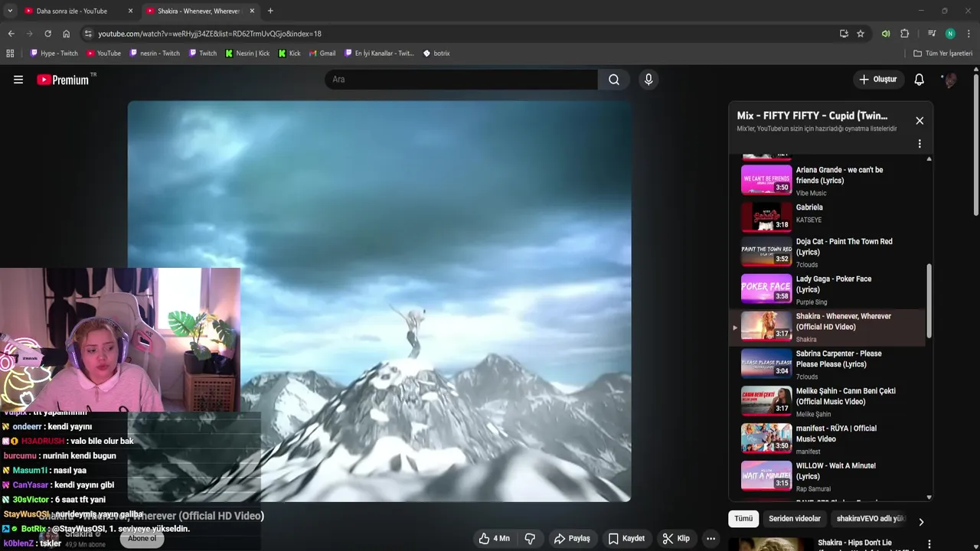Click the Oluştur create button
The image size is (980, 551).
pyautogui.click(x=877, y=80)
